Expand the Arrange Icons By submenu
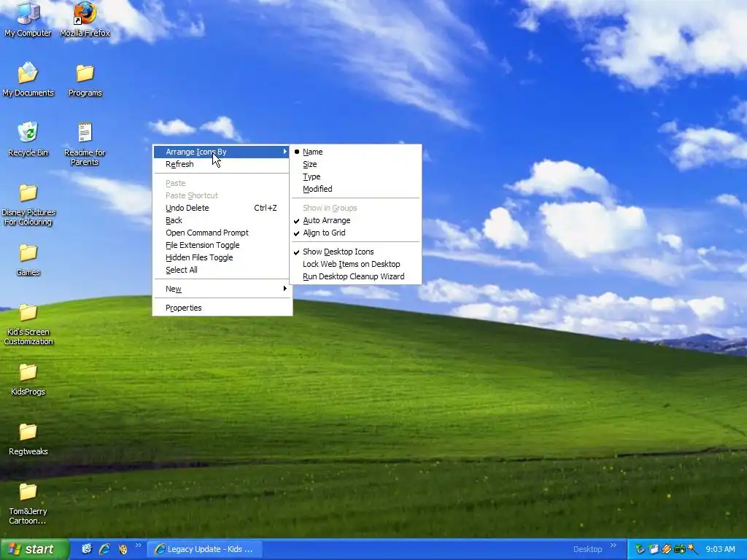The width and height of the screenshot is (747, 560). (x=222, y=152)
